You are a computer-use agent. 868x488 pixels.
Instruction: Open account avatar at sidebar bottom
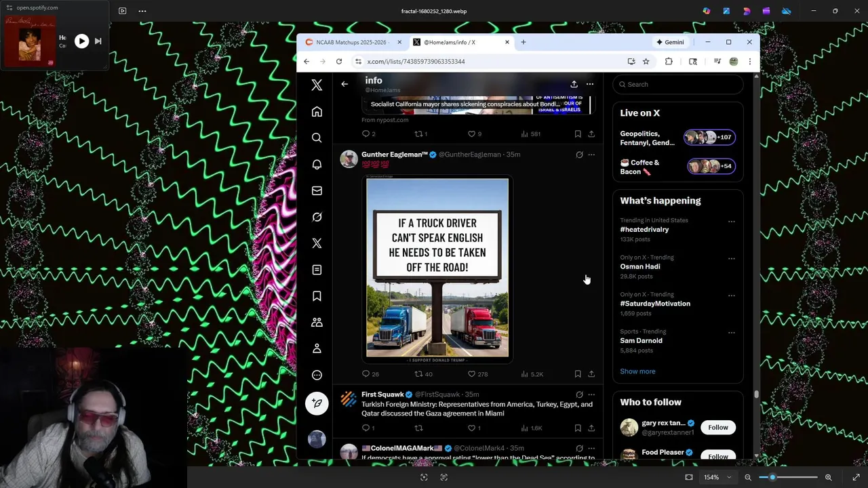(x=317, y=439)
